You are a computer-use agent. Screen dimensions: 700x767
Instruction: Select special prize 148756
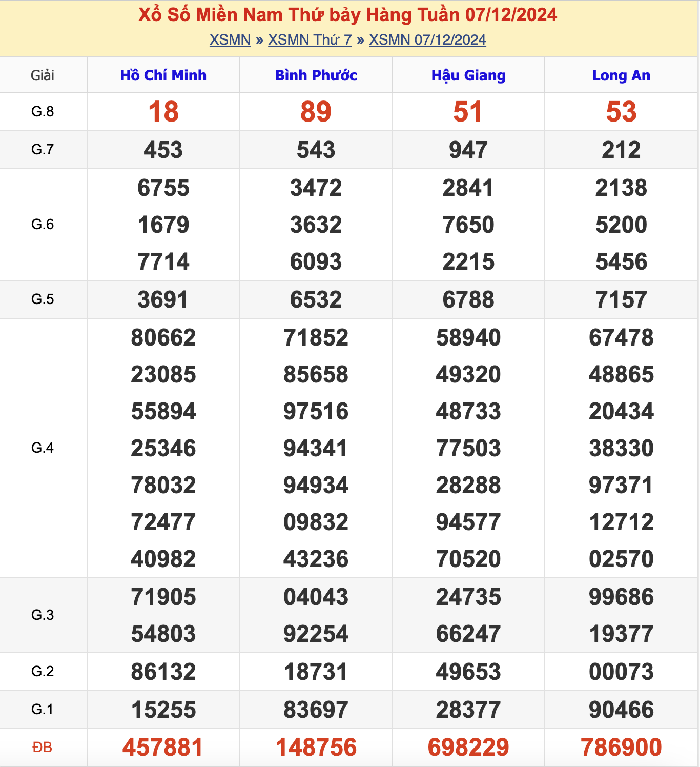point(316,748)
